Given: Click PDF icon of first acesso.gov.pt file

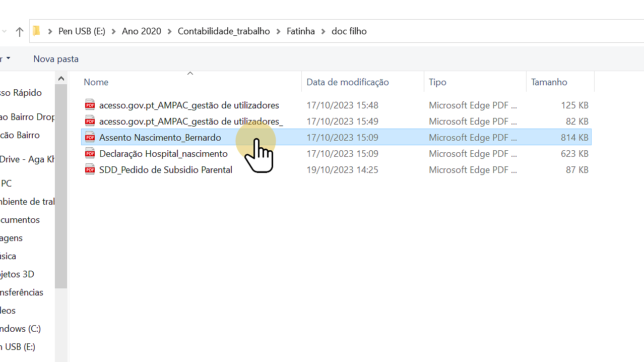Looking at the screenshot, I should 90,105.
